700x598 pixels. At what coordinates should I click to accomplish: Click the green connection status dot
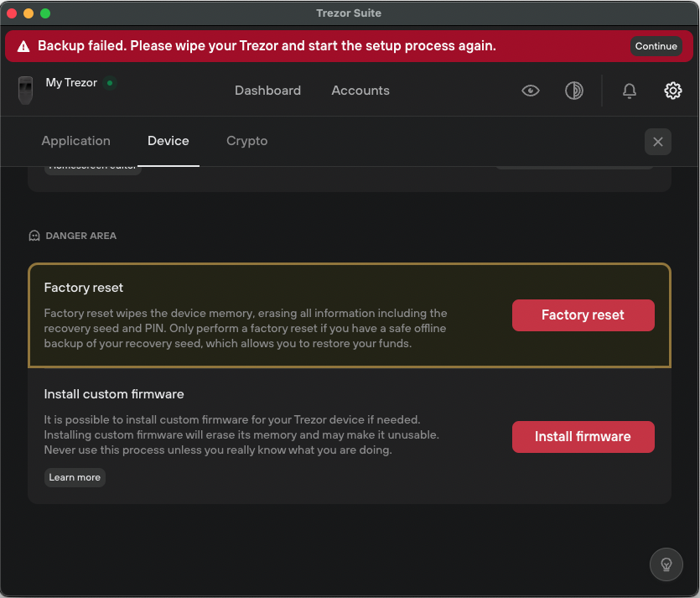(110, 83)
